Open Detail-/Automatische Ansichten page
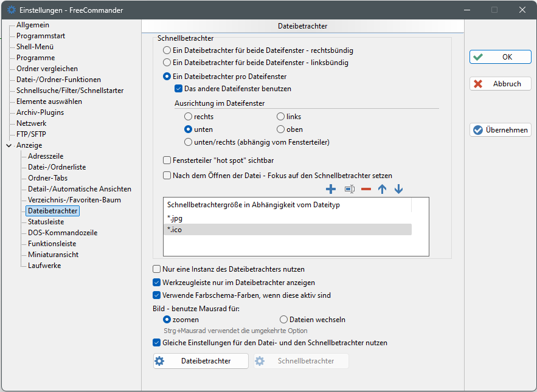The height and width of the screenshot is (392, 537). click(80, 190)
